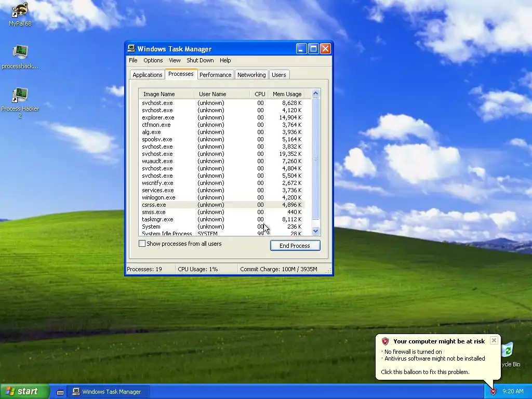The height and width of the screenshot is (399, 532).
Task: Sort by the Mem Usage column
Action: point(287,94)
